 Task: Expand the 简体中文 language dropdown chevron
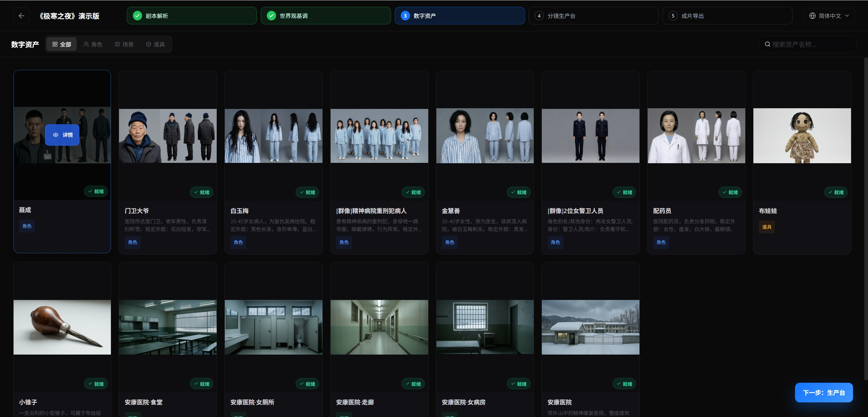pyautogui.click(x=847, y=16)
